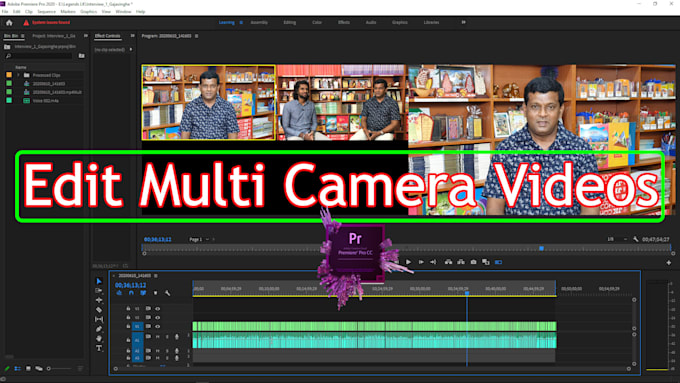The image size is (680, 383).
Task: Show overflow panels beside Effect Controls
Action: 132,36
